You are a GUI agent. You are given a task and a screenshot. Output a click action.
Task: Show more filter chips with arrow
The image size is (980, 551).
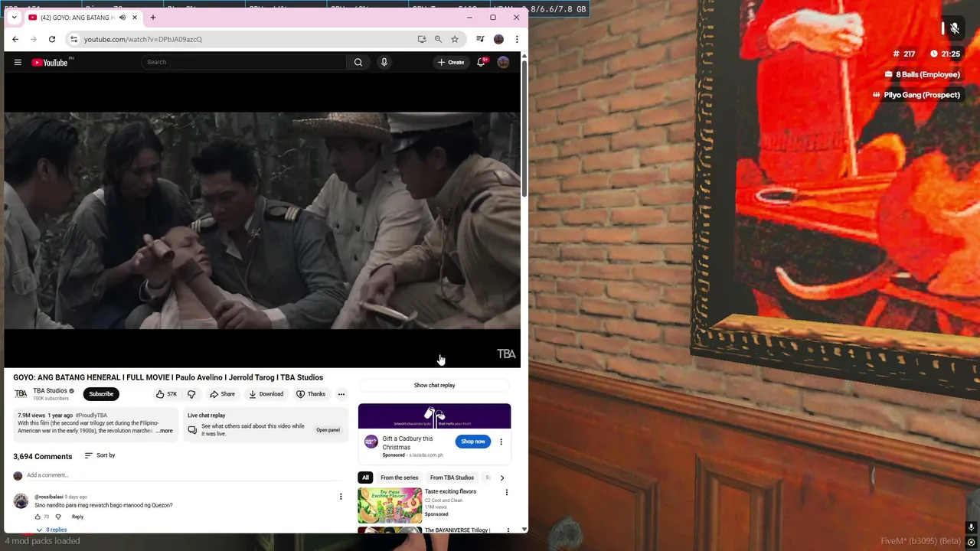pos(502,478)
